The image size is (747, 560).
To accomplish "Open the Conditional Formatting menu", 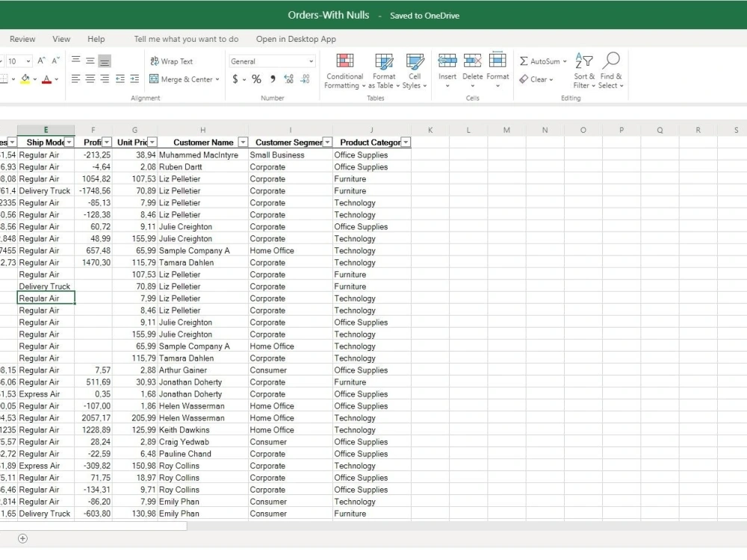I will tap(344, 71).
